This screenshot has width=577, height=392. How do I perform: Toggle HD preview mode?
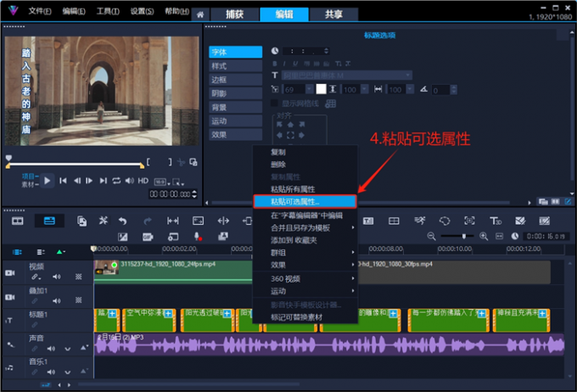coord(143,181)
